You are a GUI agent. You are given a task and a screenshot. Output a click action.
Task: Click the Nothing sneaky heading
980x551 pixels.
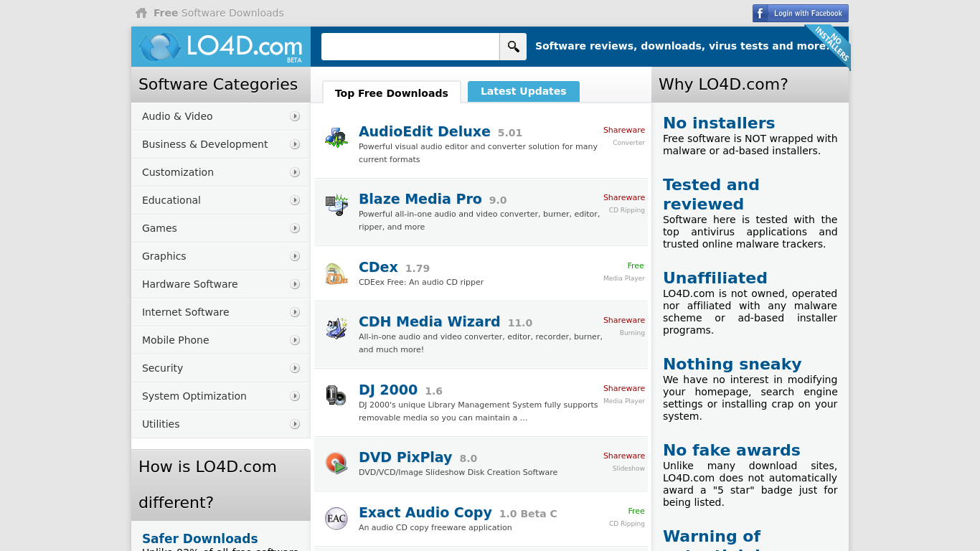click(x=732, y=364)
